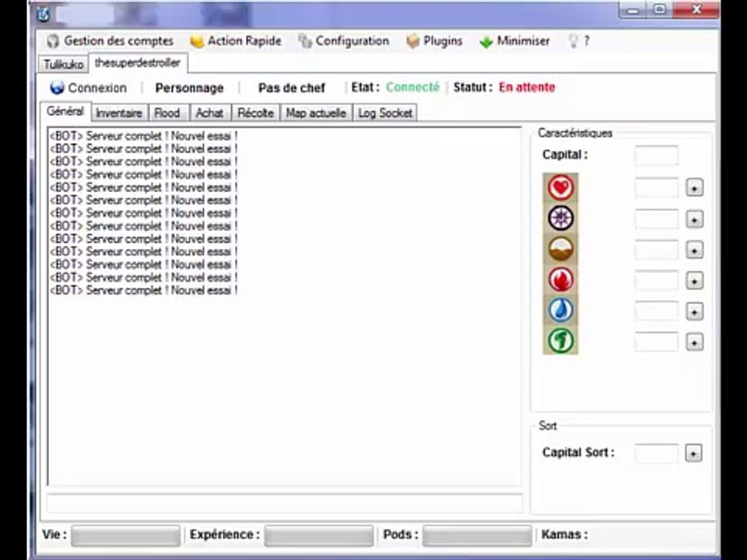Click the Configuration tools icon
This screenshot has width=747, height=560.
(x=305, y=42)
